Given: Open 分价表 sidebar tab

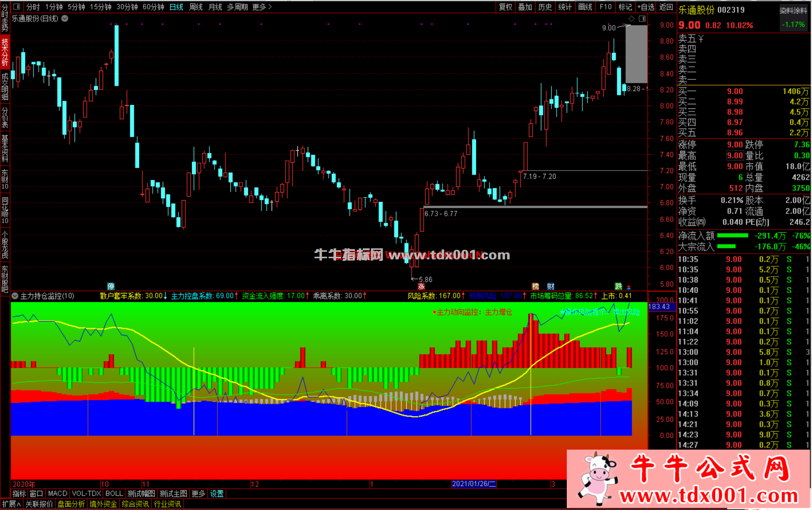Looking at the screenshot, I should (x=5, y=118).
